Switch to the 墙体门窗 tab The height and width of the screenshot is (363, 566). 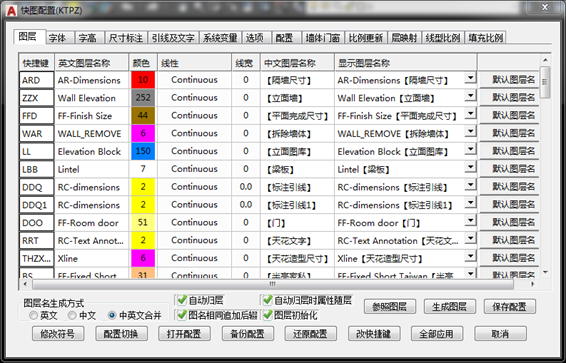point(323,38)
